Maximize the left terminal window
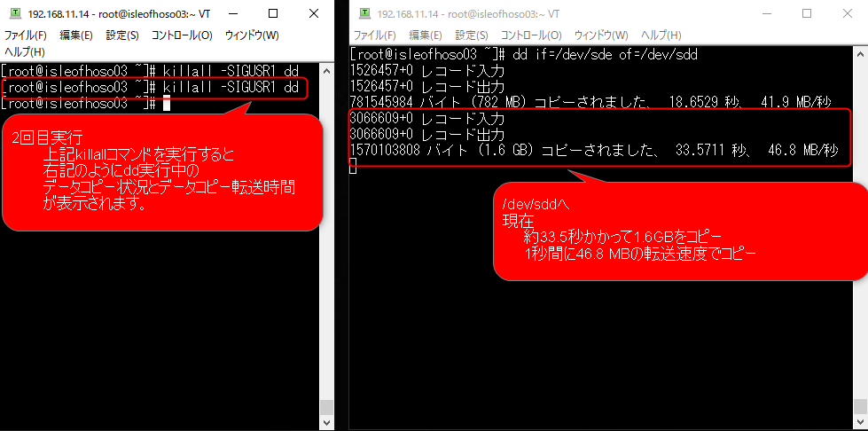The height and width of the screenshot is (431, 868). point(273,14)
